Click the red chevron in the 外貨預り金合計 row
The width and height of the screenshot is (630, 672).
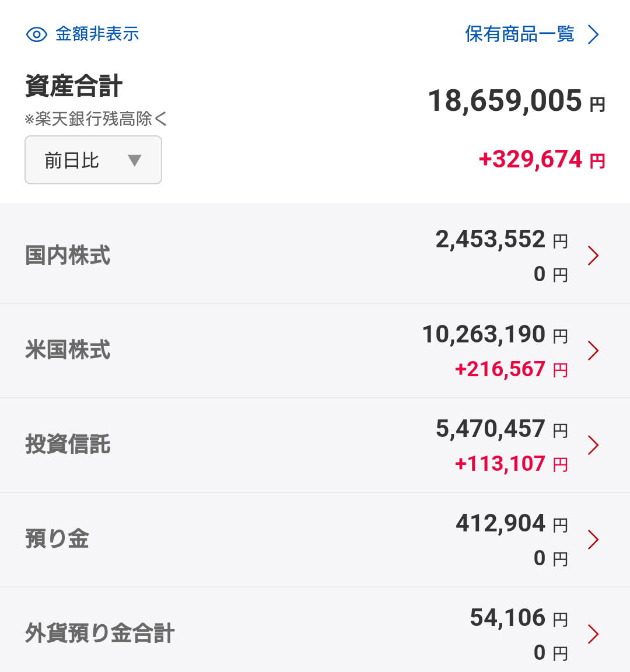pyautogui.click(x=593, y=634)
